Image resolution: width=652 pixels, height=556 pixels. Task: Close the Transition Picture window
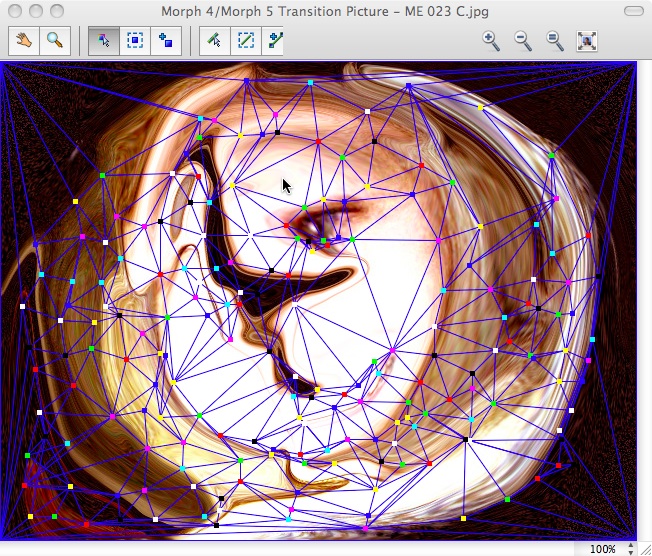(x=15, y=11)
